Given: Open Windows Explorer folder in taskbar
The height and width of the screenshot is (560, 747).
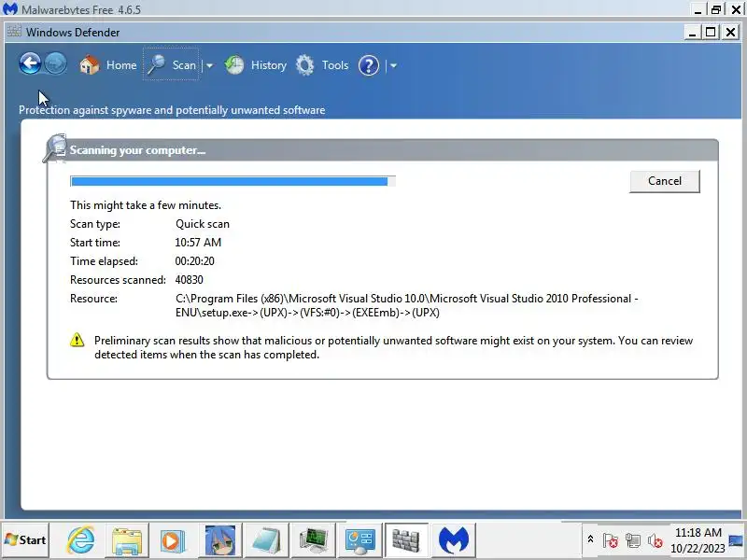Looking at the screenshot, I should [x=127, y=540].
